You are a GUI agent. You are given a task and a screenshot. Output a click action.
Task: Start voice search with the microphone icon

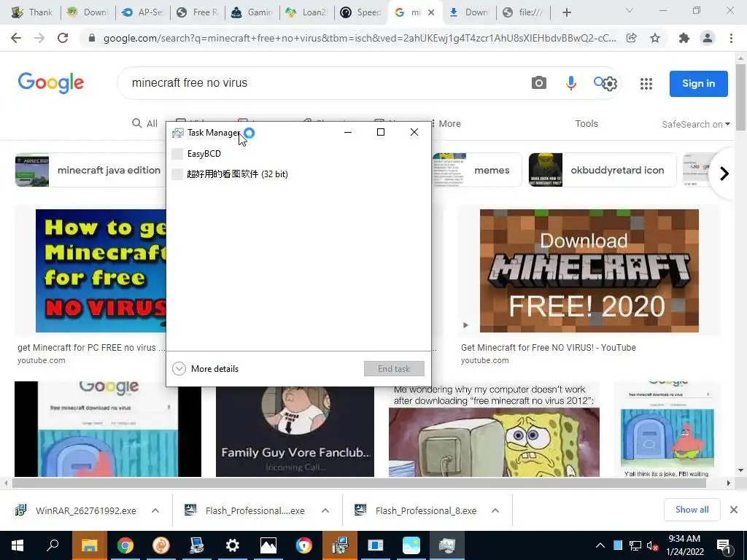[x=570, y=83]
